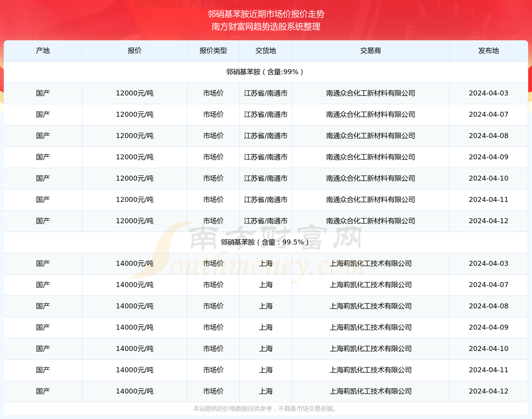Click the 交货地 column header
The image size is (532, 419).
(x=266, y=51)
